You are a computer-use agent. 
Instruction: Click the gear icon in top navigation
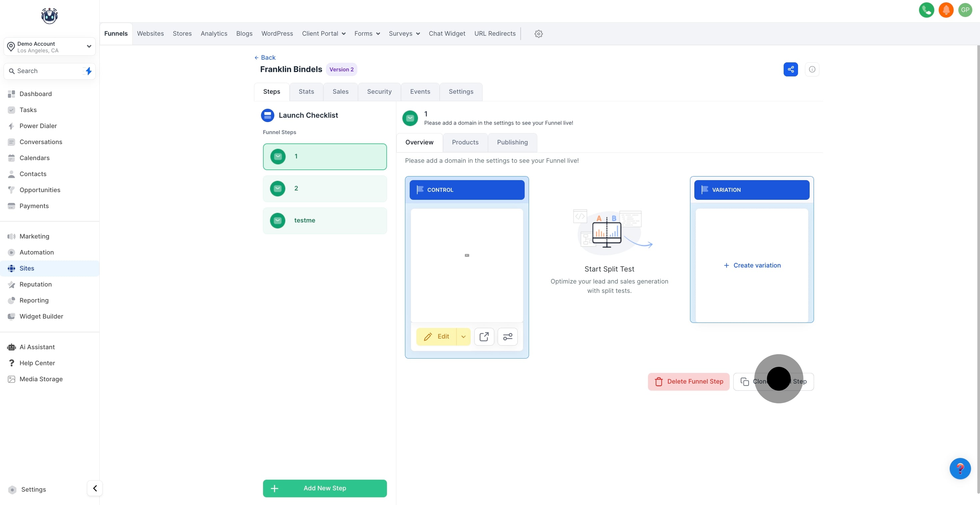click(x=538, y=34)
